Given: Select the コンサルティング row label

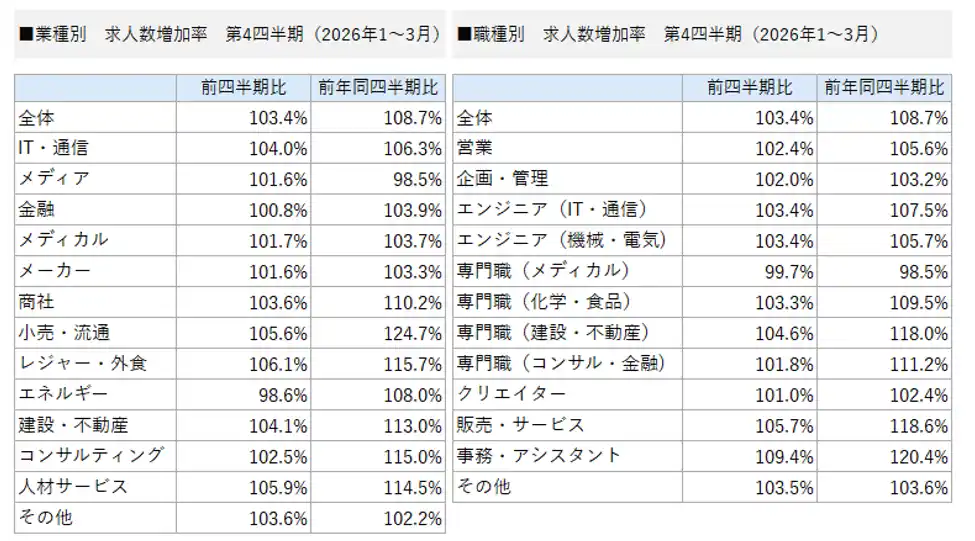Looking at the screenshot, I should pyautogui.click(x=91, y=456).
